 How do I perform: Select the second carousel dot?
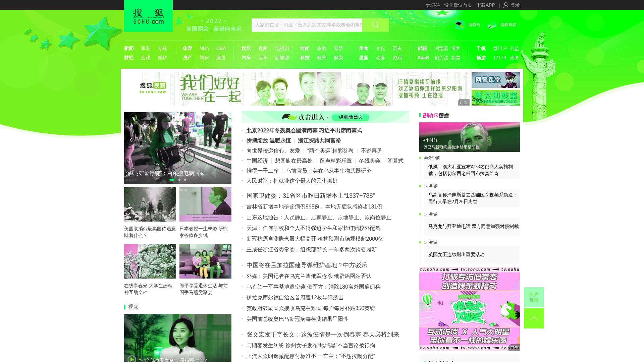[x=179, y=180]
